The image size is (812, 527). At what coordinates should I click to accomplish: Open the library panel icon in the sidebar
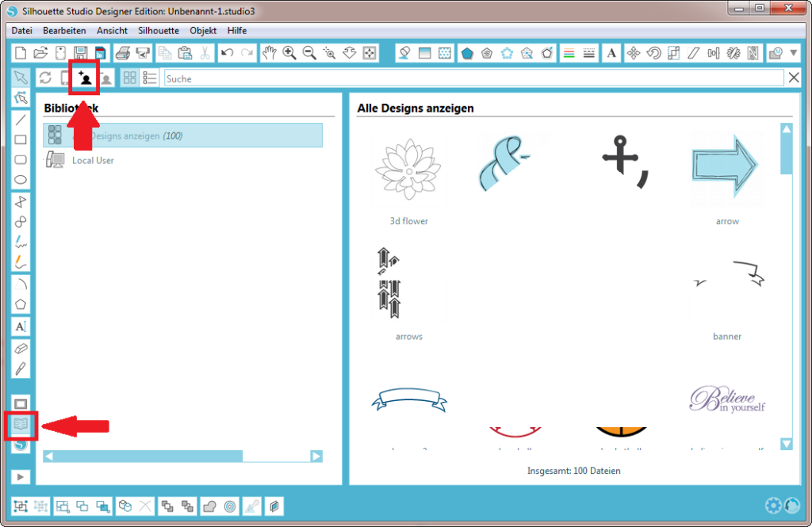coord(21,426)
